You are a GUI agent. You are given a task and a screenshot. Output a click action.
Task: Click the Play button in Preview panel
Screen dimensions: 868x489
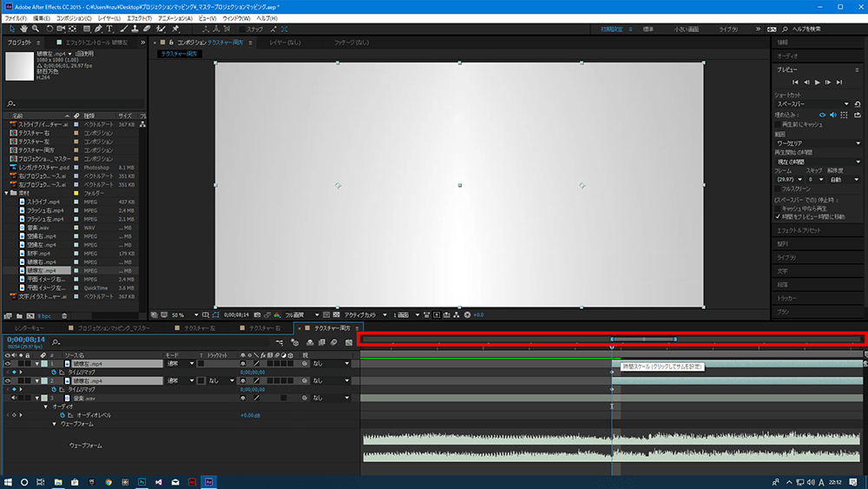(x=818, y=82)
